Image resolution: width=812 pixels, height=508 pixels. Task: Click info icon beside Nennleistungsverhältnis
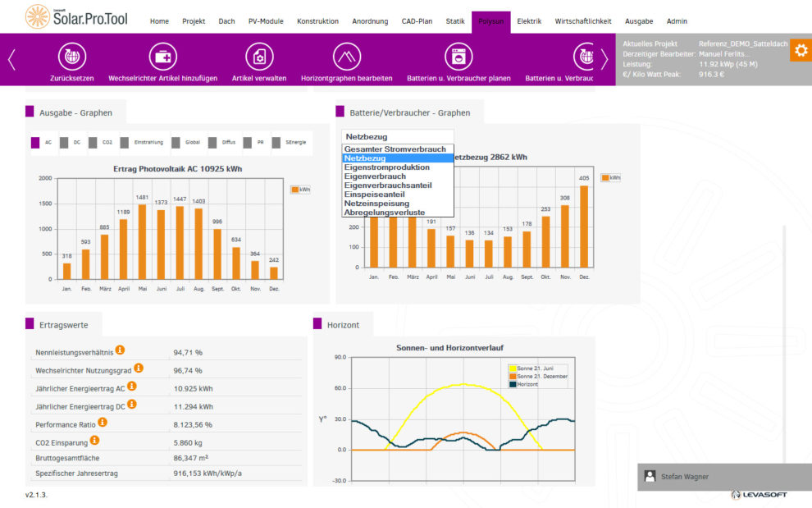pos(120,350)
